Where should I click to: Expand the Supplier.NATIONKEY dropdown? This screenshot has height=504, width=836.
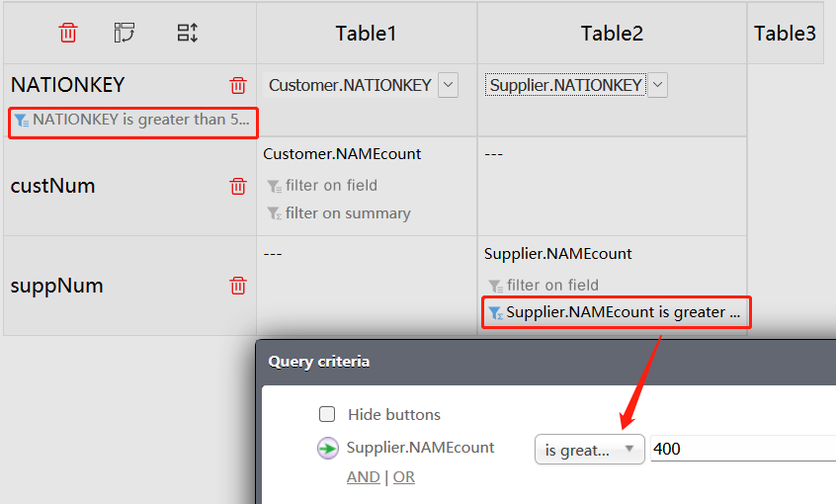(x=657, y=85)
